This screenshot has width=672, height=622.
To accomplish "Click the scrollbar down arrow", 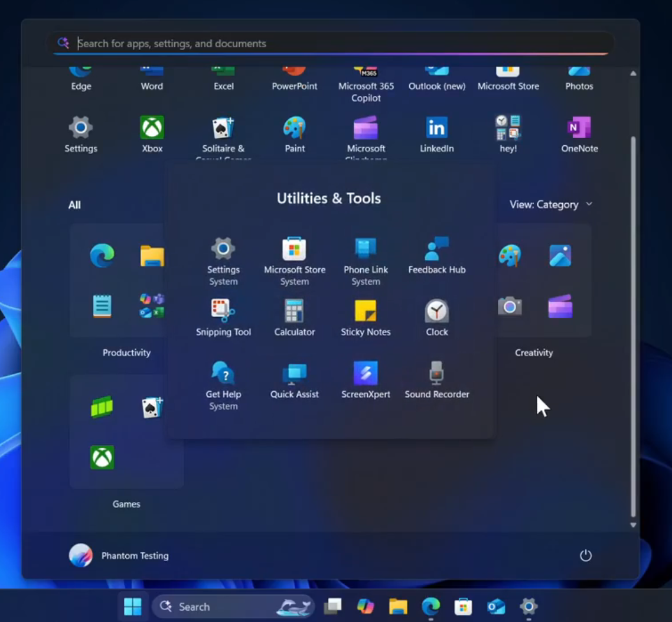I will pos(633,525).
